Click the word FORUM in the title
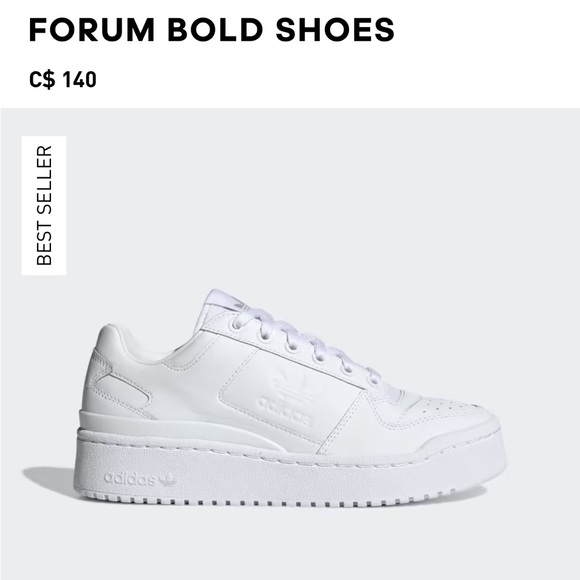This screenshot has width=580, height=580. [x=91, y=29]
